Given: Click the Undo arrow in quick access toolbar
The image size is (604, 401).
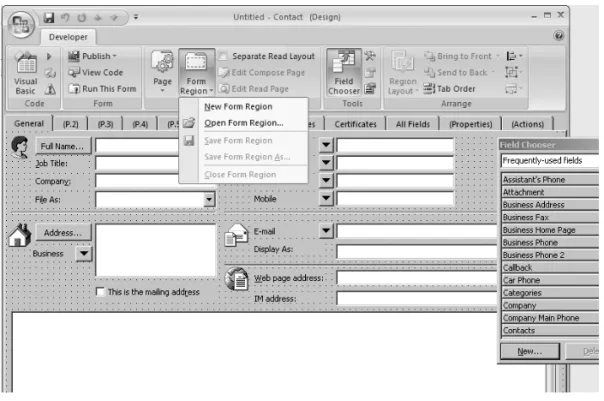Looking at the screenshot, I should coord(65,17).
